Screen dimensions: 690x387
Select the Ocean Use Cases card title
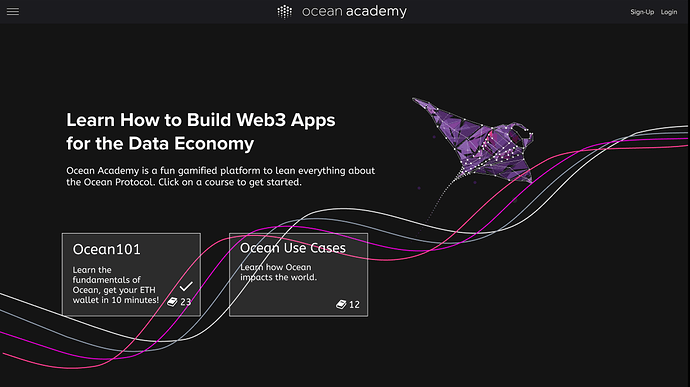tap(293, 248)
